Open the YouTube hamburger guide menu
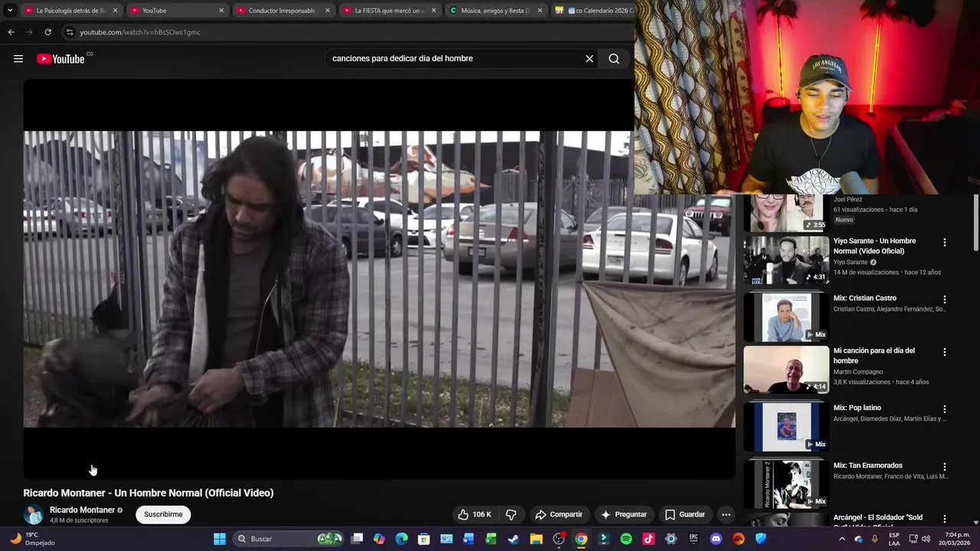The width and height of the screenshot is (980, 551). click(18, 59)
